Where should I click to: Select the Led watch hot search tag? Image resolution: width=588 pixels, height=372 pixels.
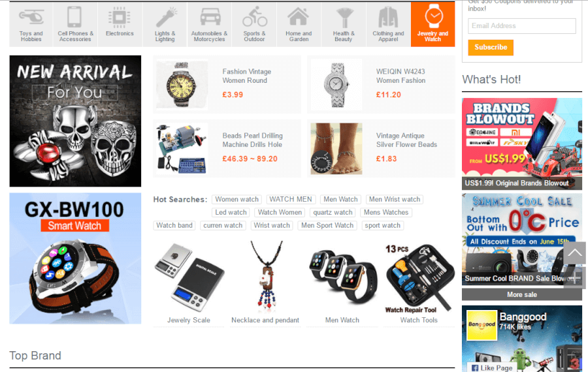(231, 212)
